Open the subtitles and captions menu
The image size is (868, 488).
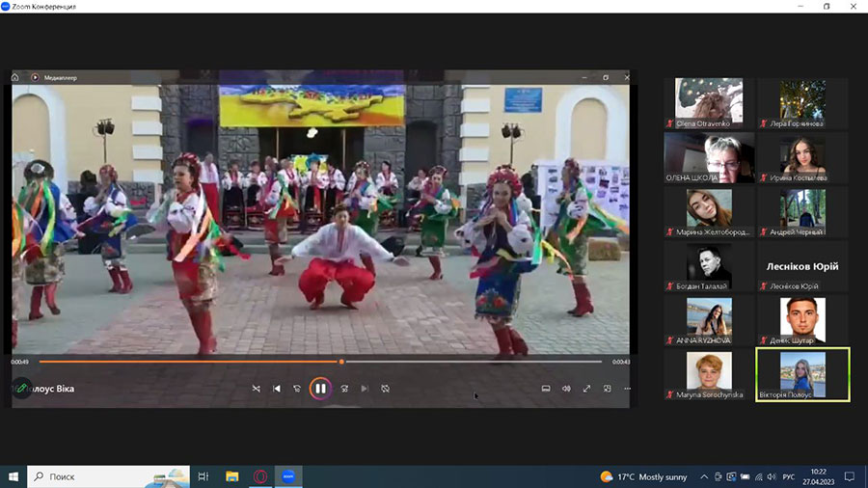coord(545,389)
